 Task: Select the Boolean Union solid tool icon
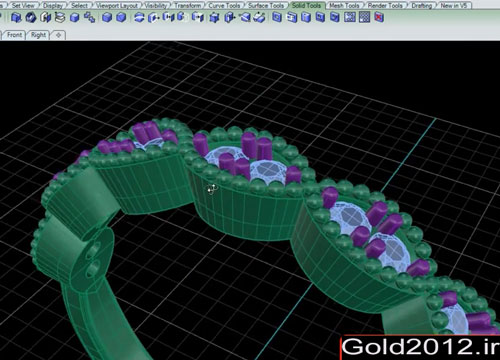pyautogui.click(x=16, y=17)
